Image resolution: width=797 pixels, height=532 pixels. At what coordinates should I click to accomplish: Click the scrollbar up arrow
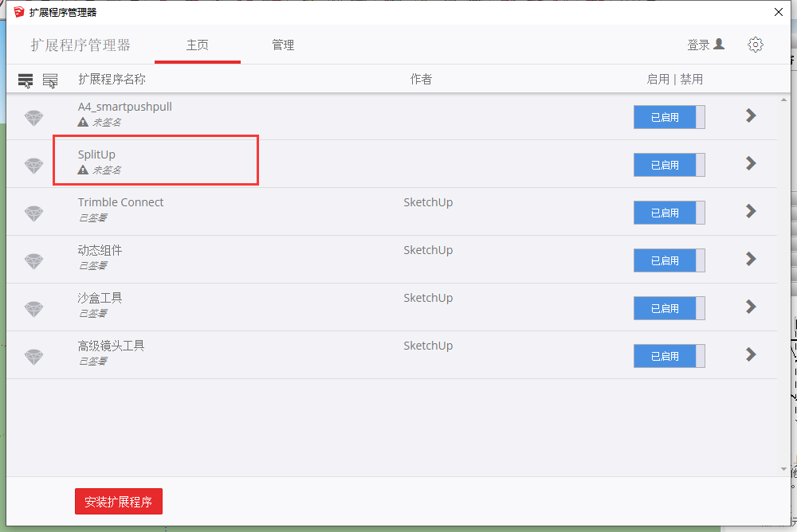coord(783,100)
